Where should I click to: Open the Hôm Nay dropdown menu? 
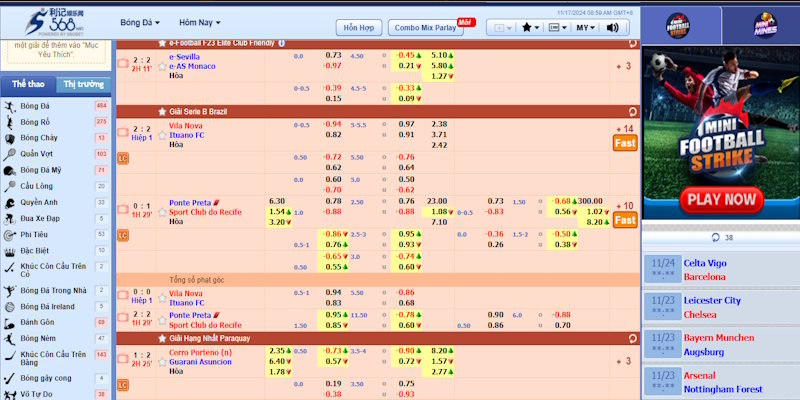(x=199, y=22)
